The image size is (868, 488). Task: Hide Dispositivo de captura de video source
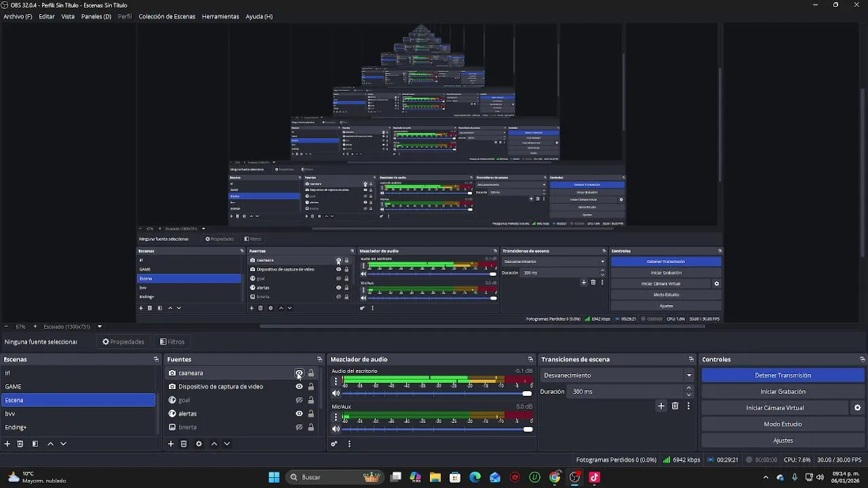click(x=299, y=387)
